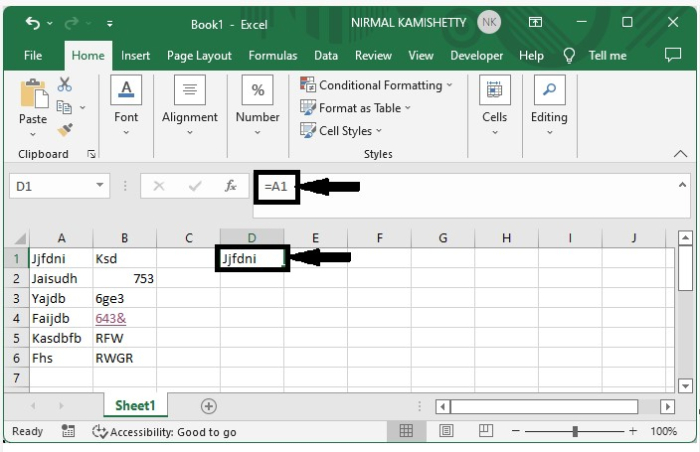Click the horizontal scrollbar left arrow
This screenshot has height=452, width=700.
pyautogui.click(x=442, y=406)
